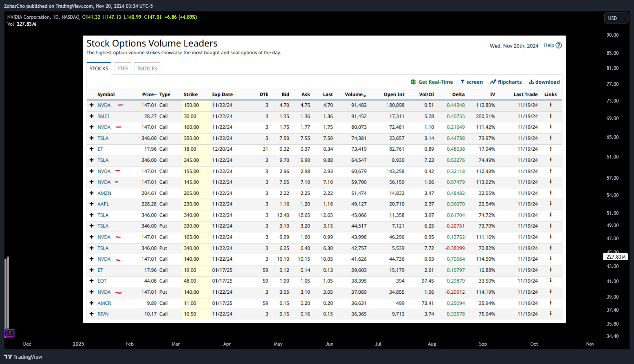Expand the AAPL row plus sign
Screen dimensions: 634x364
92,204
